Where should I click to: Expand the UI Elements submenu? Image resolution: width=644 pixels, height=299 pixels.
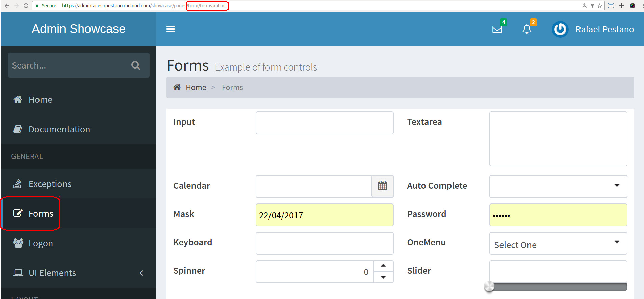(x=79, y=273)
